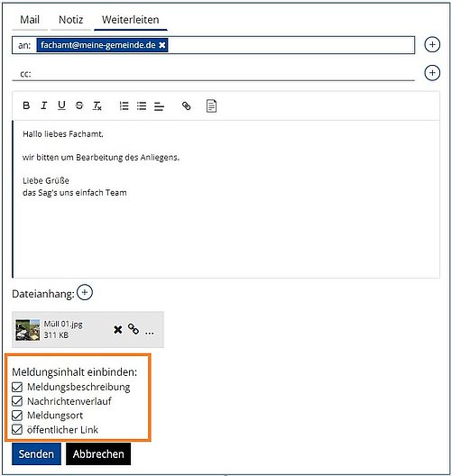Viewport: 451px width, 476px height.
Task: Insert a hyperlink in the message
Action: pos(186,105)
